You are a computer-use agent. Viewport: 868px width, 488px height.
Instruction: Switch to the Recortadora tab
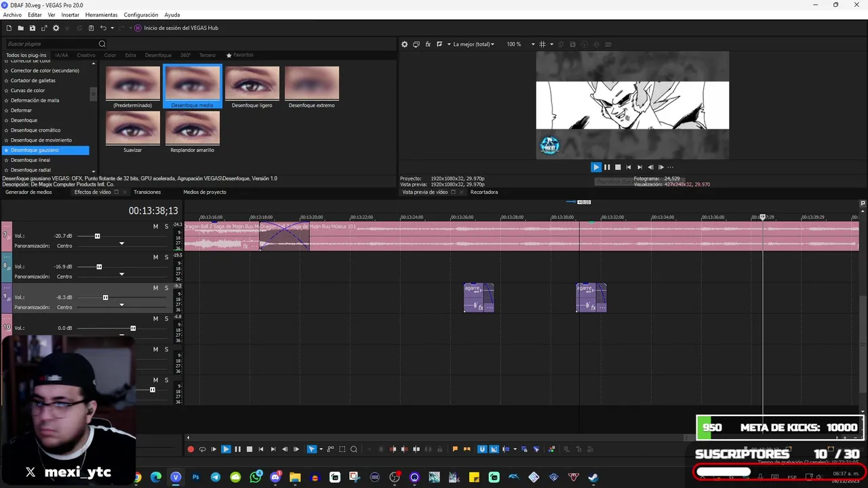pos(484,192)
